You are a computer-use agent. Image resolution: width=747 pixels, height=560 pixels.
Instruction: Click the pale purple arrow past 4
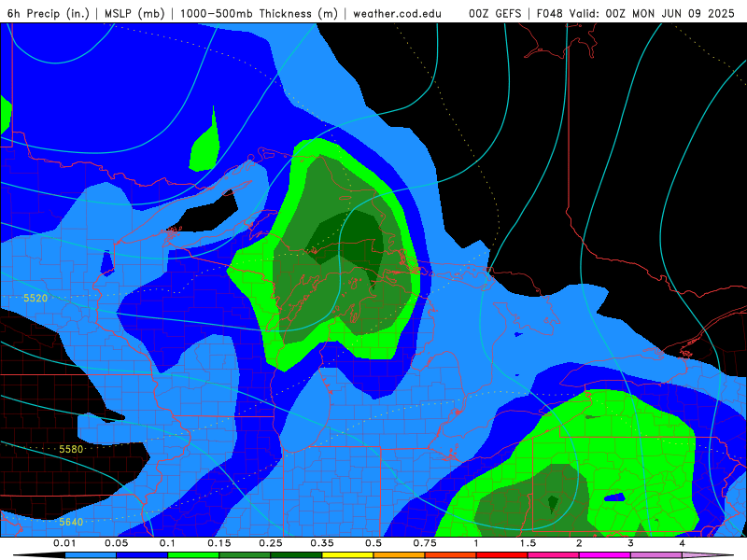pyautogui.click(x=708, y=555)
